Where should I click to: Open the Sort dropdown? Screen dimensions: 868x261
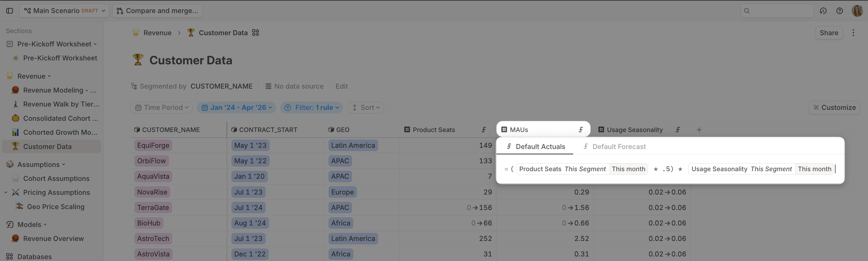pos(365,107)
